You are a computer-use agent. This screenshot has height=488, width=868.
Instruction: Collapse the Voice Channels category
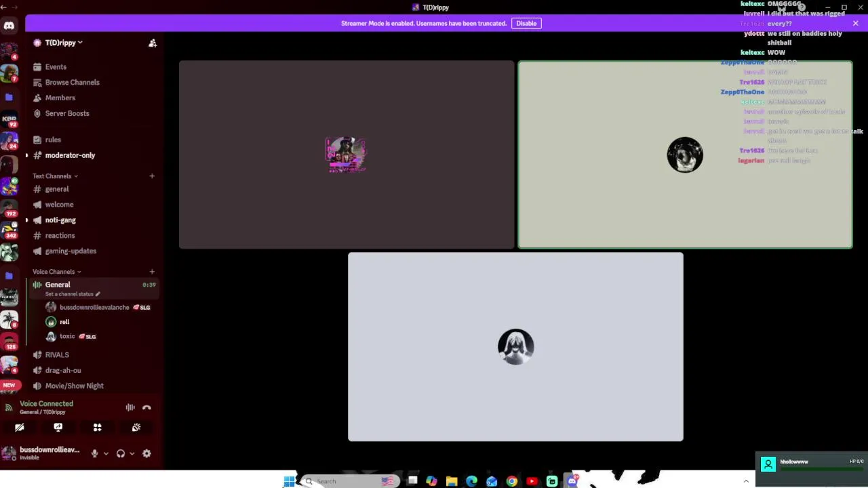coord(56,272)
